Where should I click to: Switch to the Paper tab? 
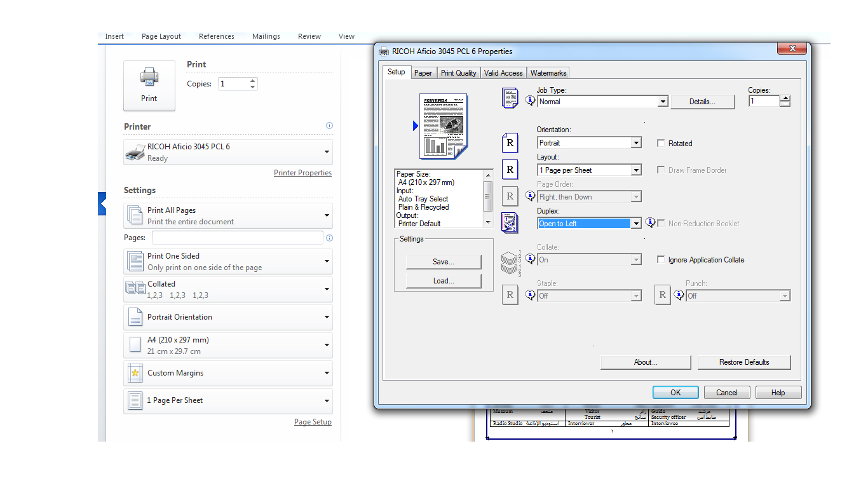click(423, 73)
